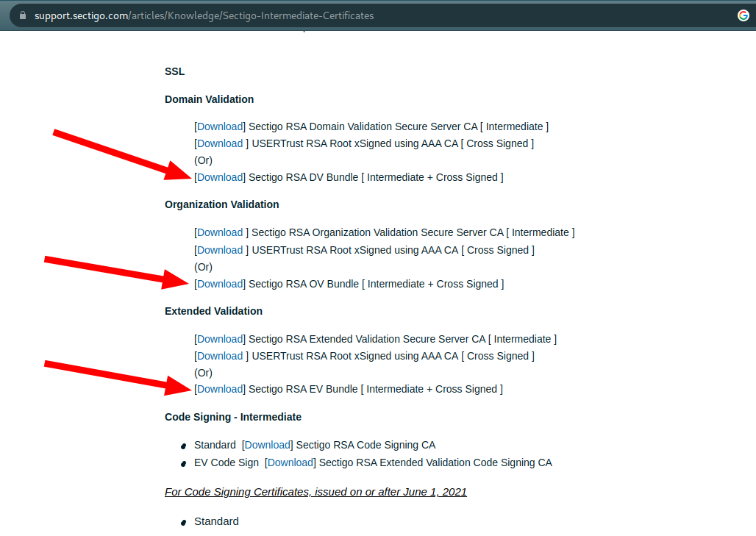Download the Sectigo RSA Extended Validation Code Signing CA
Screen dimensions: 756x536
290,462
